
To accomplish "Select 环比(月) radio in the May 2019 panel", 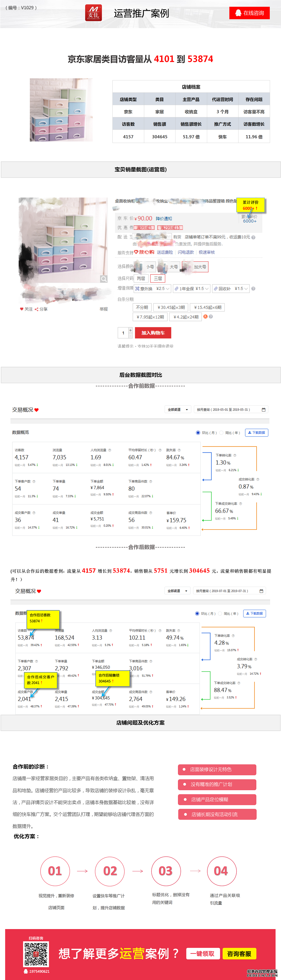I will [198, 432].
